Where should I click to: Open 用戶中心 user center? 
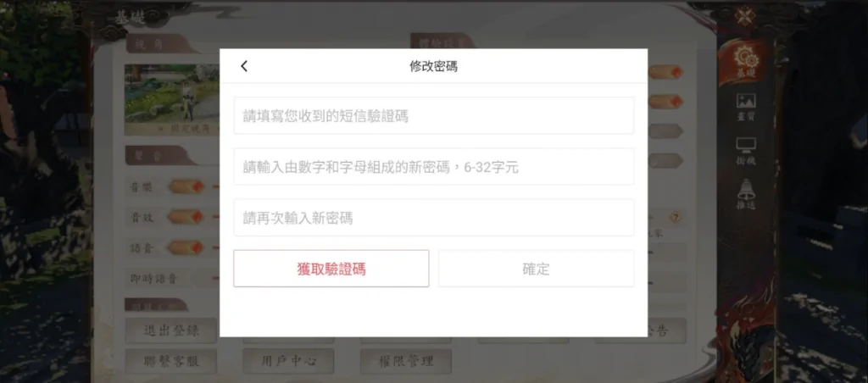click(x=288, y=362)
